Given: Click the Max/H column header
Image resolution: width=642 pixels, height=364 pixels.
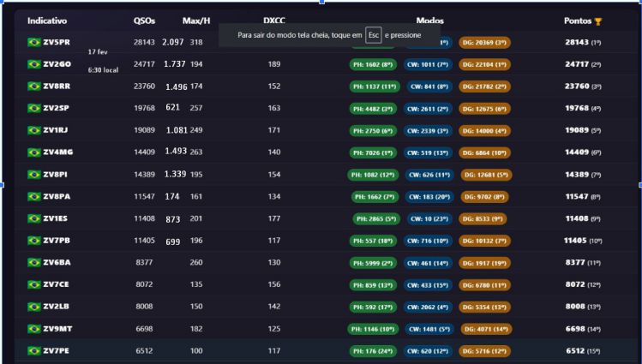Looking at the screenshot, I should [x=196, y=20].
